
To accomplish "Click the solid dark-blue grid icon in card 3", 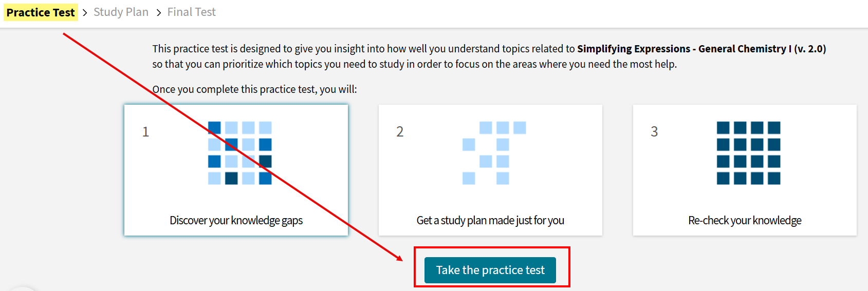I will click(x=748, y=153).
